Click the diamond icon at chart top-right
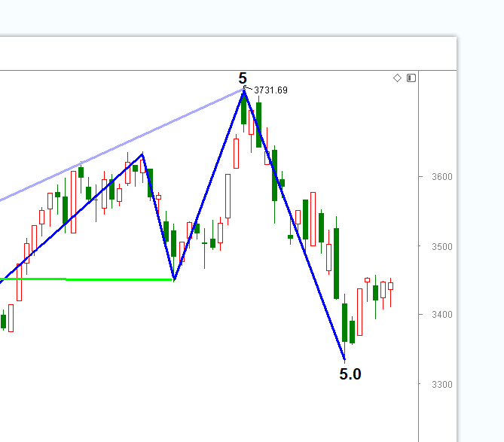This screenshot has width=504, height=442. pos(397,78)
